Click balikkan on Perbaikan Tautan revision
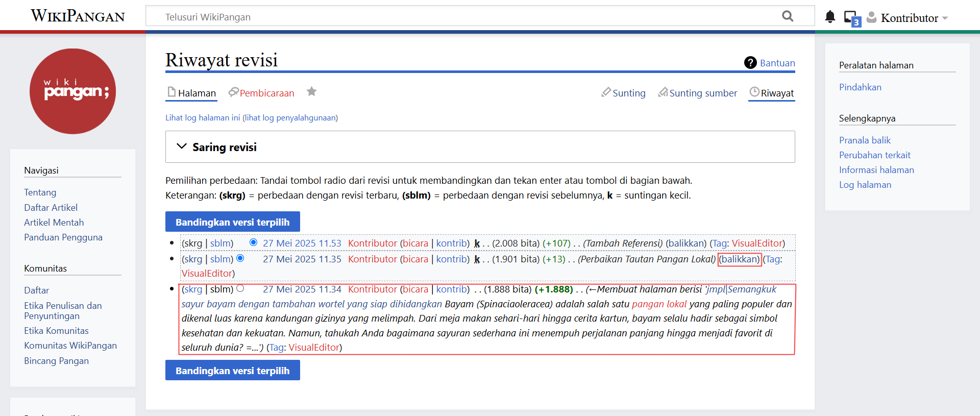980x416 pixels. click(x=739, y=259)
